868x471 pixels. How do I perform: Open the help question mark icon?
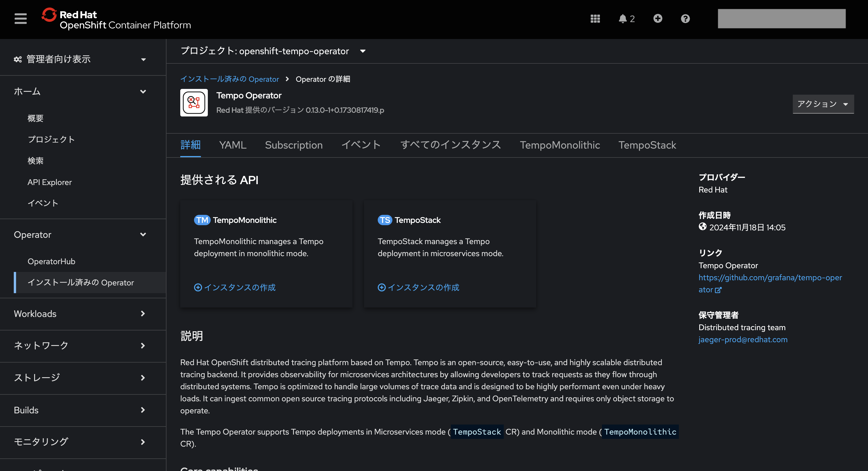pyautogui.click(x=685, y=19)
